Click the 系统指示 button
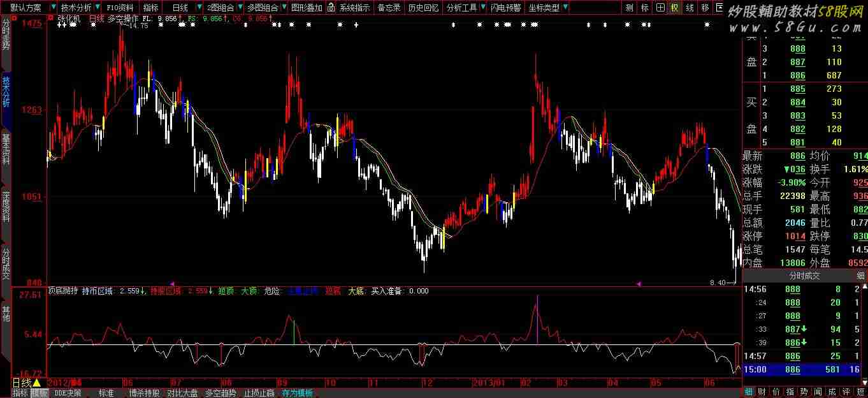The width and height of the screenshot is (868, 398). [x=354, y=8]
